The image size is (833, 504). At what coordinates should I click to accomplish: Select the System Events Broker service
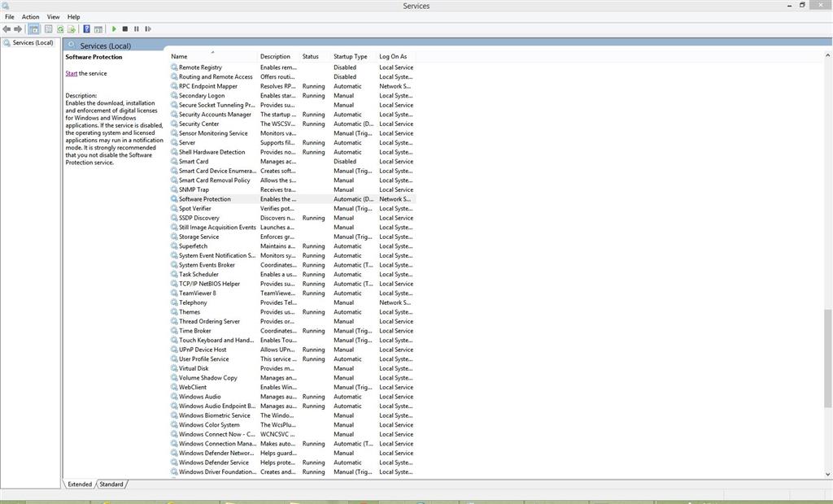292,265
